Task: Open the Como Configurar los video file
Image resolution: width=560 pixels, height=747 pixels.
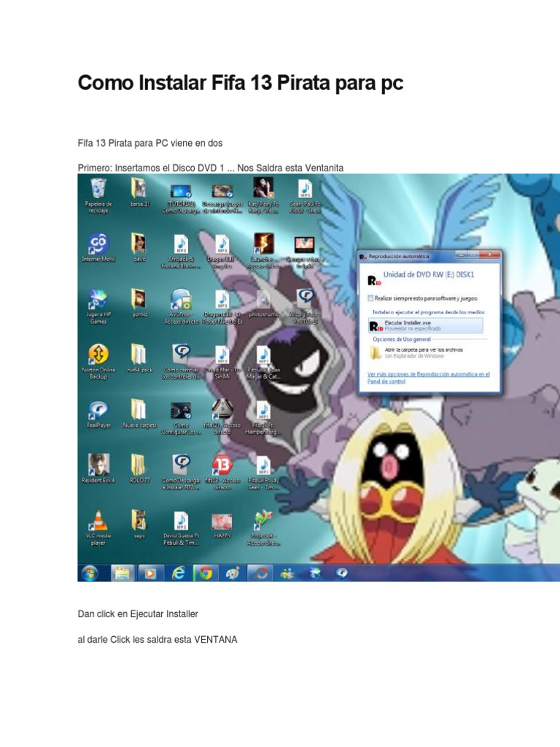Action: (x=181, y=418)
